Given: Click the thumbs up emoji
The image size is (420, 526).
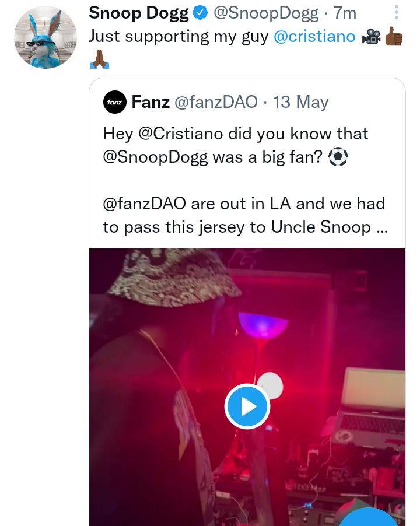Looking at the screenshot, I should click(394, 37).
